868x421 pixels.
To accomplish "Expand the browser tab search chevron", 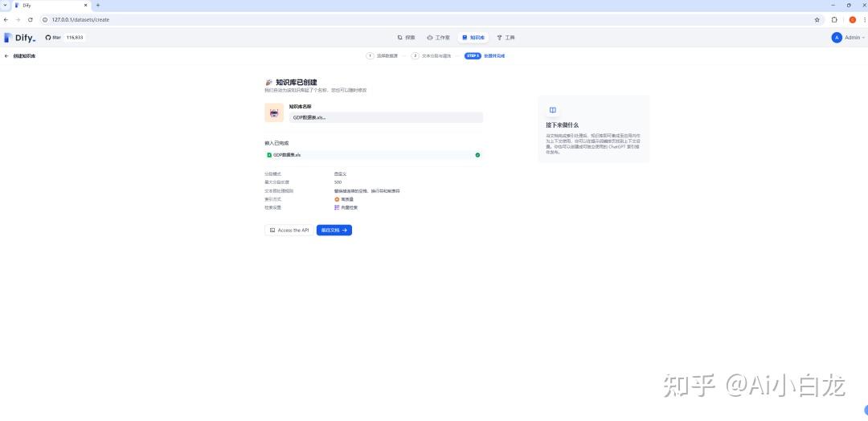I will (6, 5).
